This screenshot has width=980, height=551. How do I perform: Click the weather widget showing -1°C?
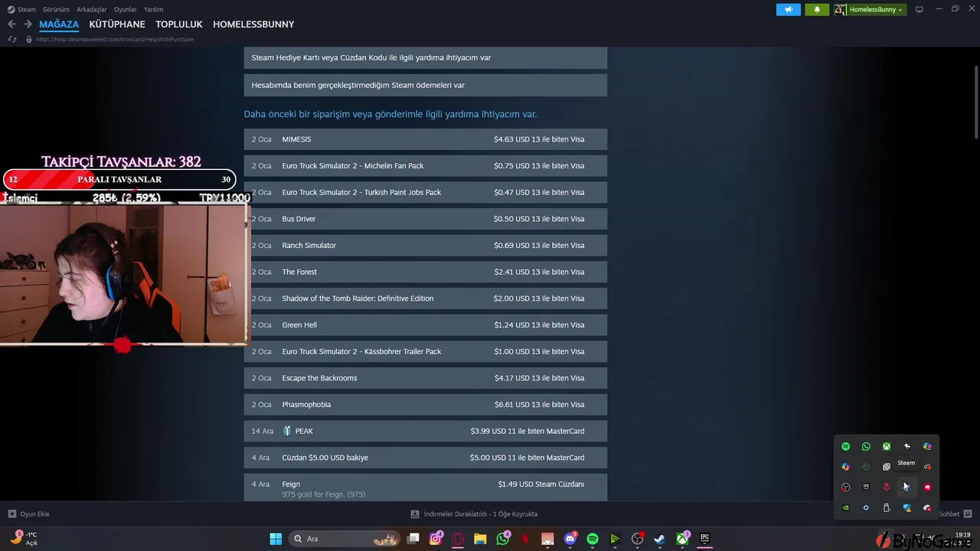[x=24, y=539]
